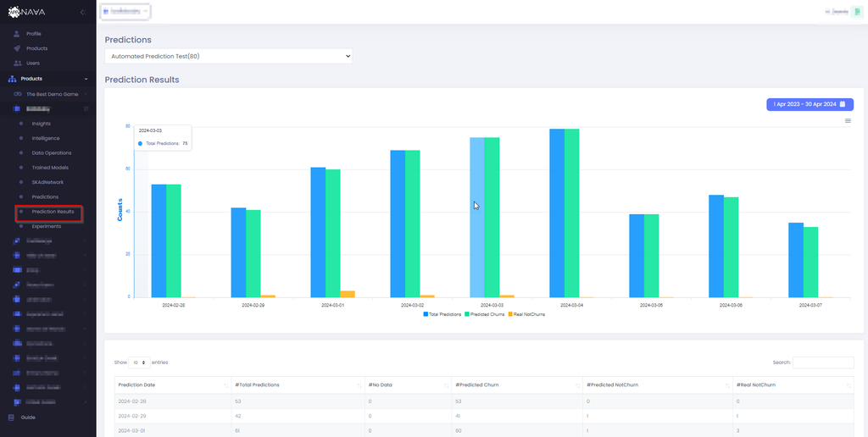Click the 2024-03-01 date cell in the table

tap(173, 430)
